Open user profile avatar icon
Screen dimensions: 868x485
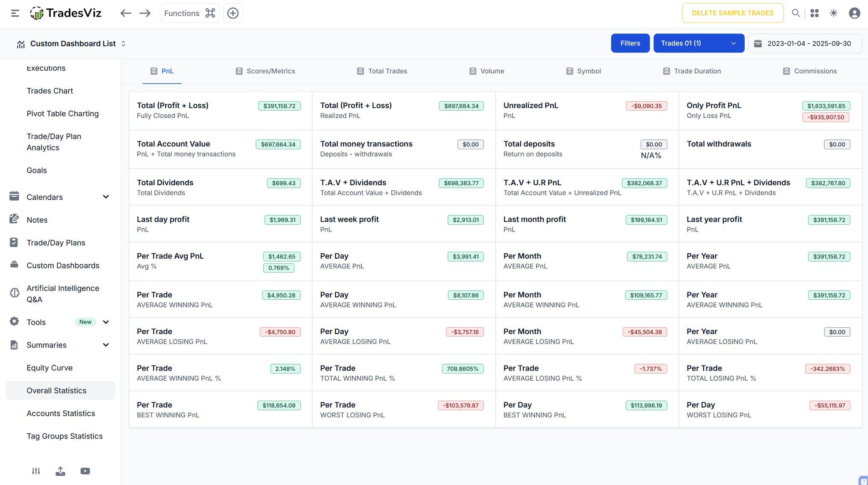[854, 13]
